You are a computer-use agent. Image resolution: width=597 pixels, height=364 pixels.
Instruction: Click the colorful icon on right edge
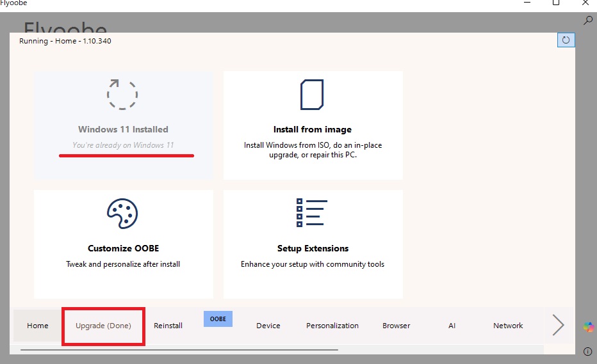tap(588, 327)
